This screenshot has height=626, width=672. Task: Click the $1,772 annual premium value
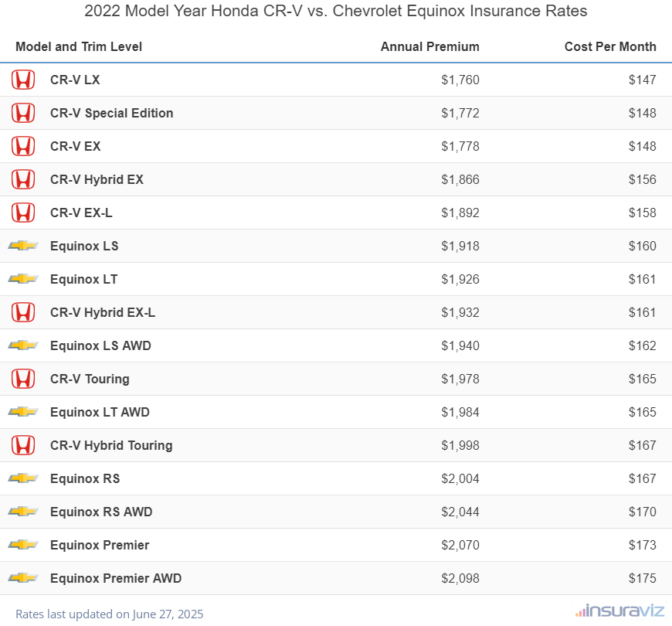(x=460, y=113)
